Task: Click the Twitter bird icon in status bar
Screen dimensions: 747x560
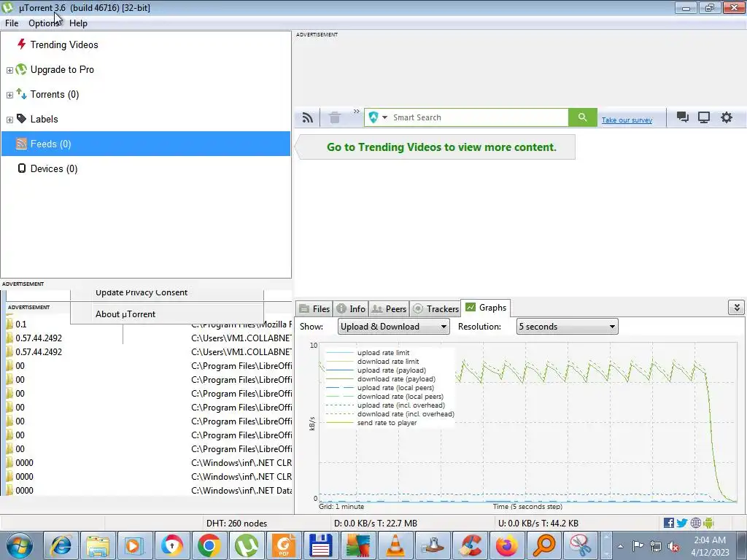Action: [x=682, y=523]
